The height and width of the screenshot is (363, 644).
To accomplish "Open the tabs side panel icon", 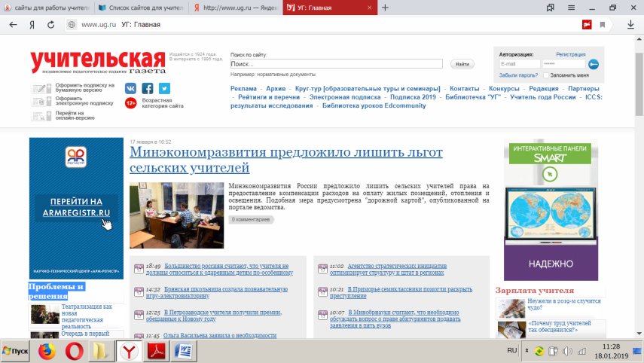I will click(x=551, y=8).
